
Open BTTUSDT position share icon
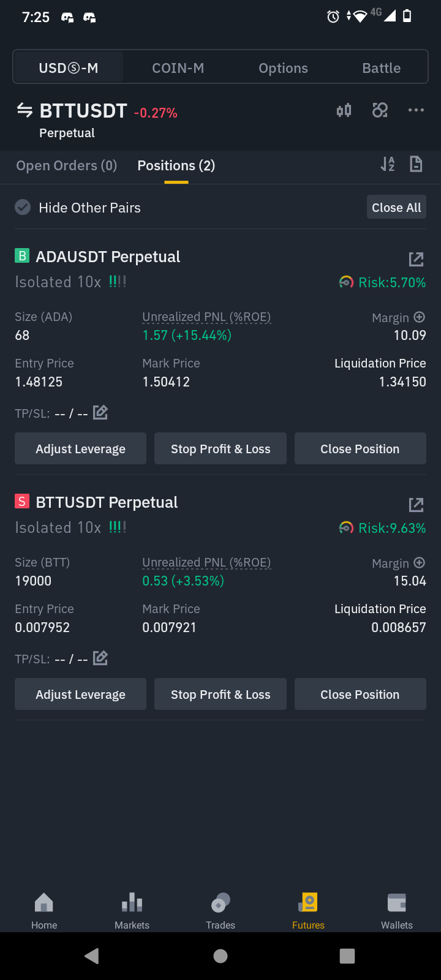pos(416,505)
